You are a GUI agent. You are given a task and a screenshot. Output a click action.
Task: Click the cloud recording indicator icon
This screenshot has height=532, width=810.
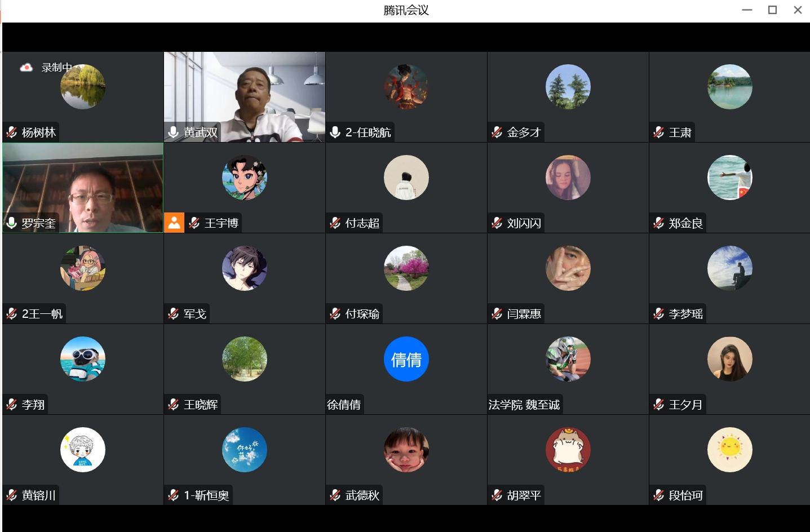(26, 68)
